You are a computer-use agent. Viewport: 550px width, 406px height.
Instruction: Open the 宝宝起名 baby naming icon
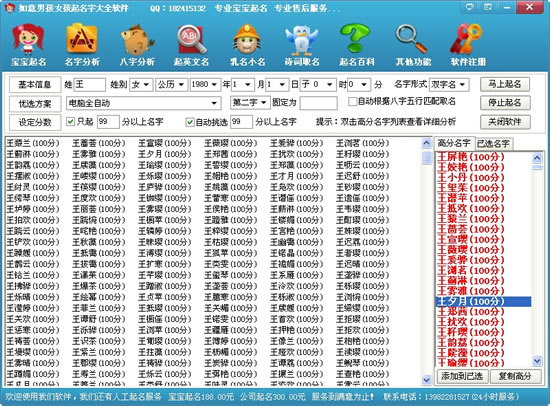tap(28, 45)
